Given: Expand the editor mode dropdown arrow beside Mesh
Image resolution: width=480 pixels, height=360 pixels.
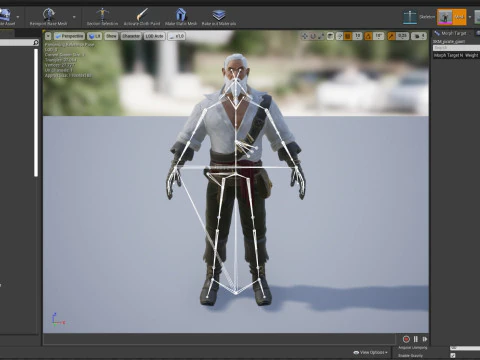Looking at the screenshot, I should (470, 17).
